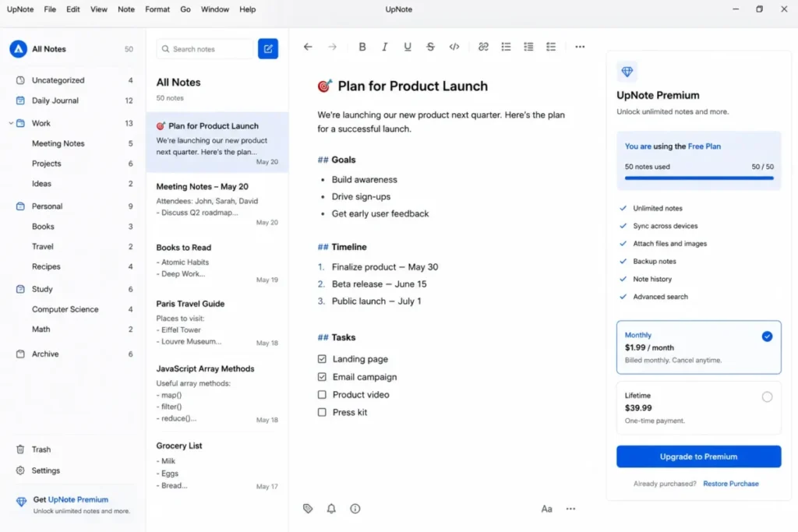
Task: Open the Note menu
Action: click(x=126, y=9)
